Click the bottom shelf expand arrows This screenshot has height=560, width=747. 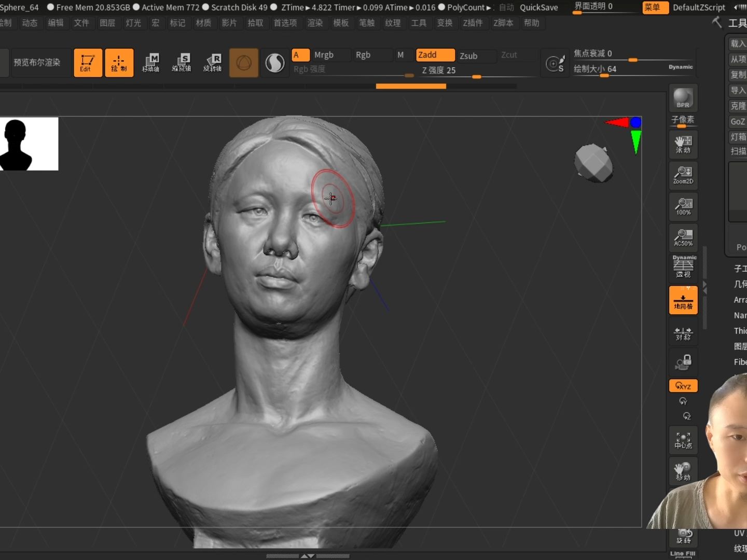coord(308,556)
